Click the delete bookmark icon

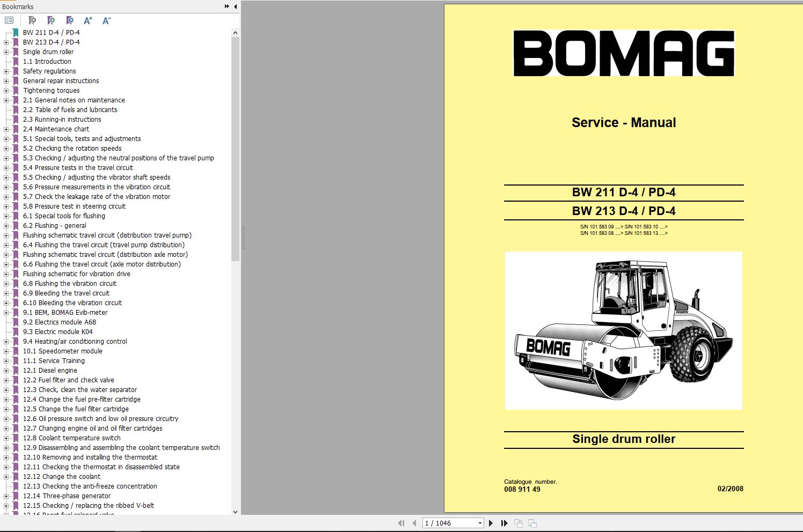coord(32,20)
